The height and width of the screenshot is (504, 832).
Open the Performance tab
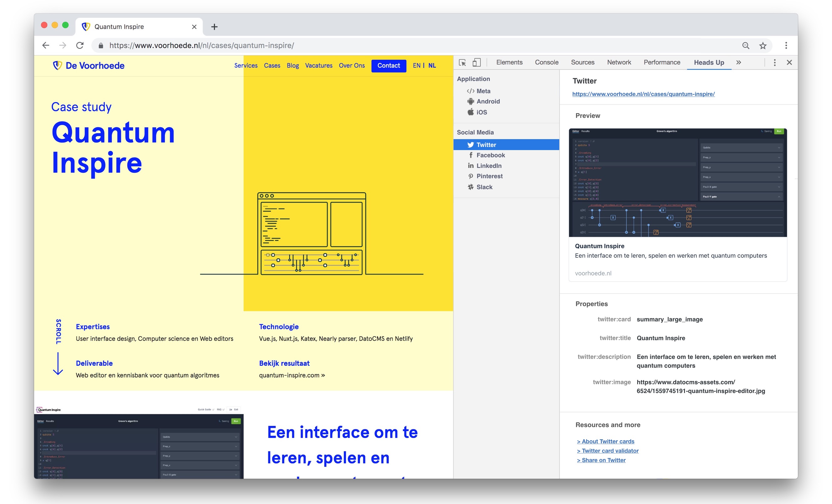point(662,63)
